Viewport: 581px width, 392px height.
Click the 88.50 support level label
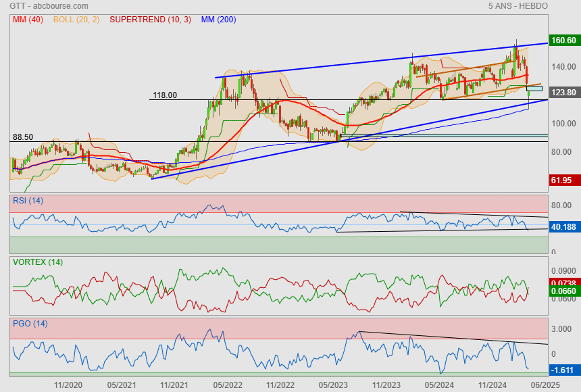click(23, 137)
